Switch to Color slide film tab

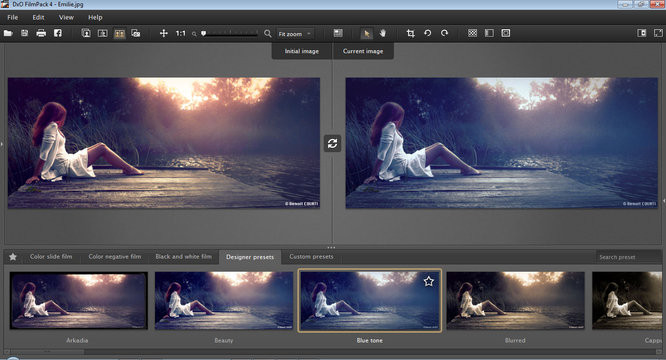click(x=51, y=256)
